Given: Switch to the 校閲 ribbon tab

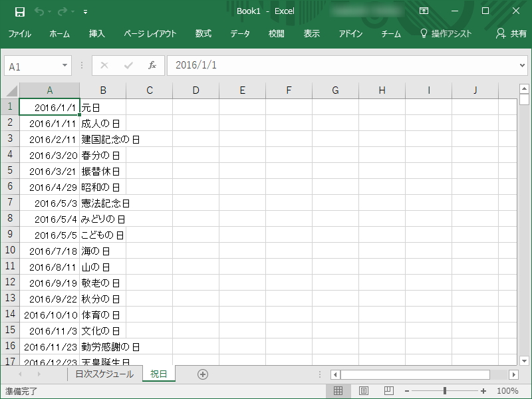Looking at the screenshot, I should (x=276, y=34).
